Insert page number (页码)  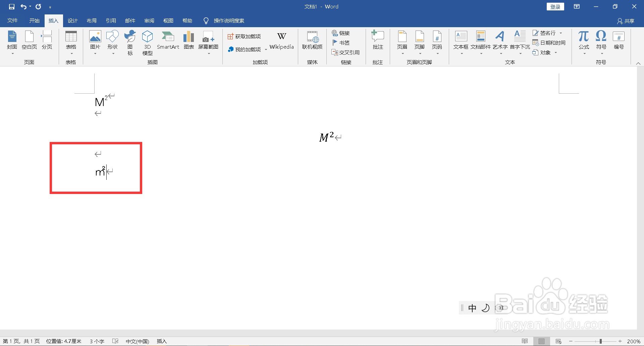tap(437, 43)
